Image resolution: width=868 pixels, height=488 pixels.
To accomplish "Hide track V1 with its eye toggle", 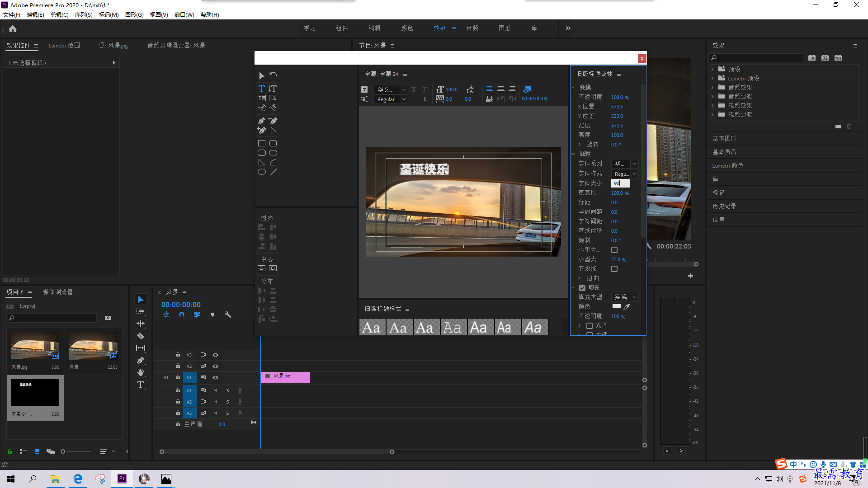I will coord(216,377).
